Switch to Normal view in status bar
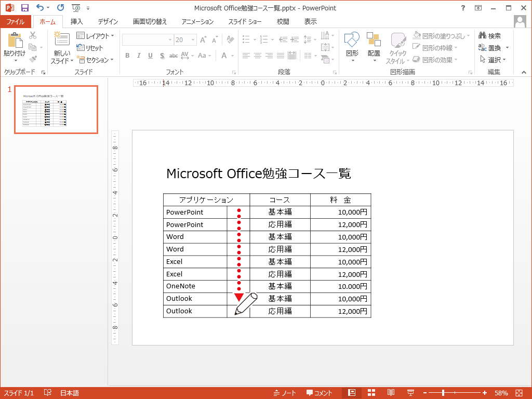The width and height of the screenshot is (532, 399). coord(352,393)
